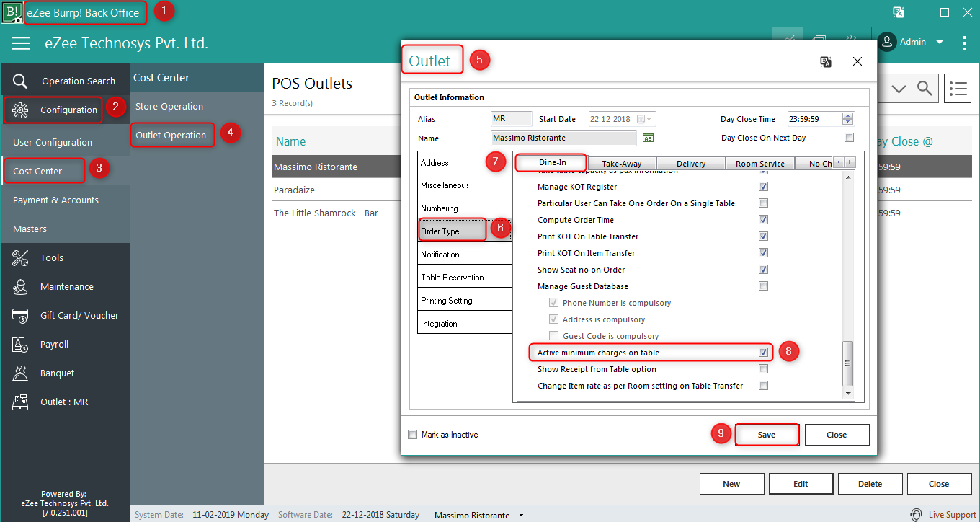Viewport: 980px width, 522px height.
Task: Click Save in the Outlet dialog
Action: click(x=767, y=435)
